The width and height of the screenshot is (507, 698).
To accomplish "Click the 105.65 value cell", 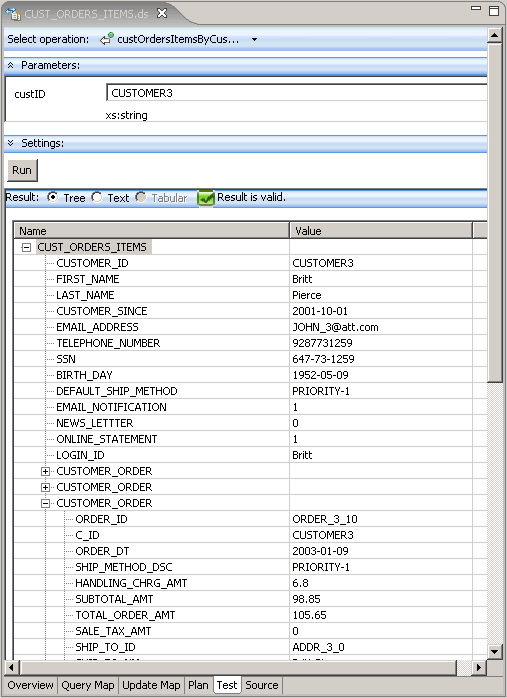I will pyautogui.click(x=381, y=615).
